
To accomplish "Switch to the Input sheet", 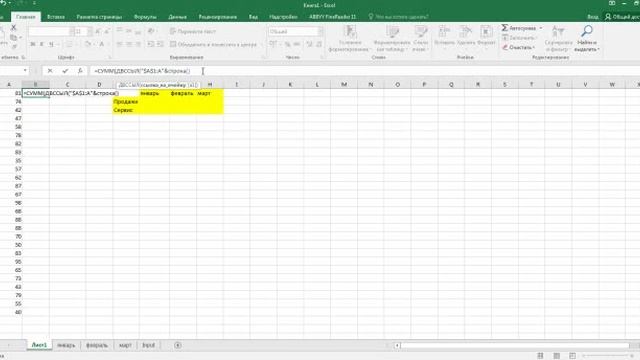I will pos(149,345).
